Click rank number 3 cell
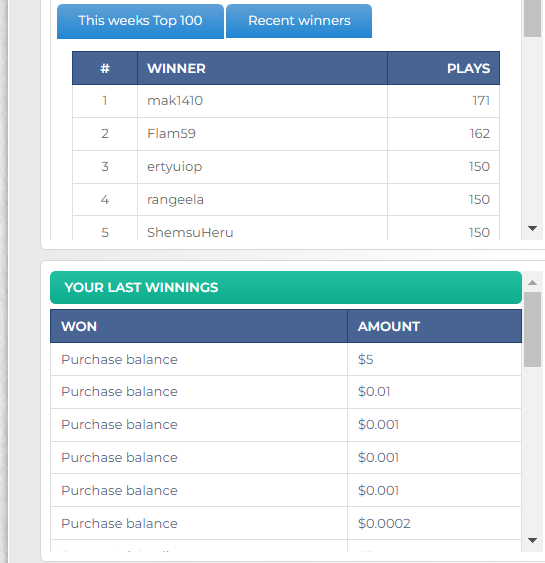The width and height of the screenshot is (545, 563). [105, 167]
